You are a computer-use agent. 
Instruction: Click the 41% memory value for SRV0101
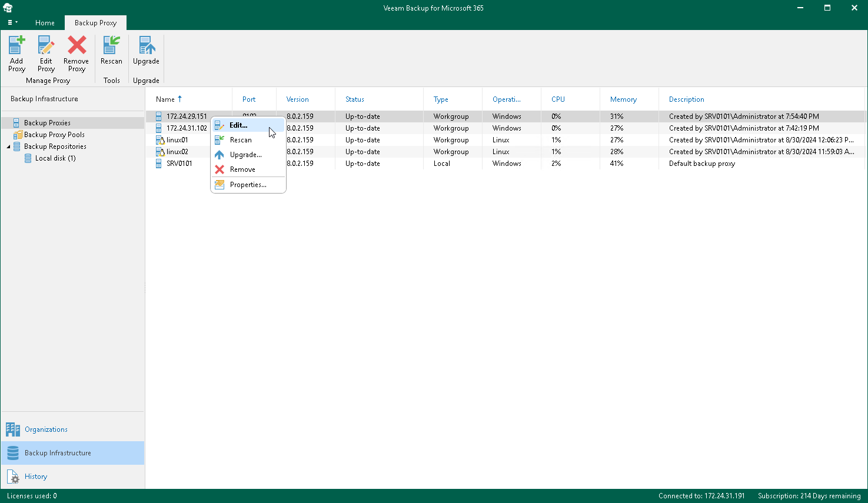pos(617,164)
